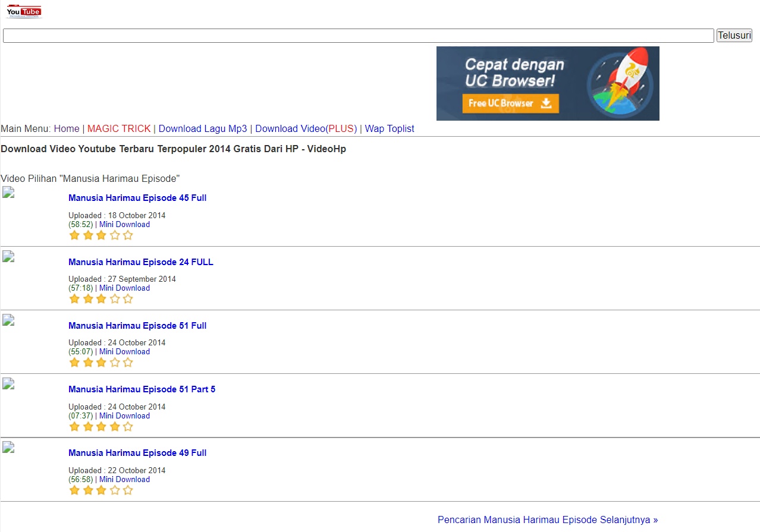This screenshot has width=760, height=532.
Task: Click the YouTube logo icon
Action: pyautogui.click(x=24, y=11)
